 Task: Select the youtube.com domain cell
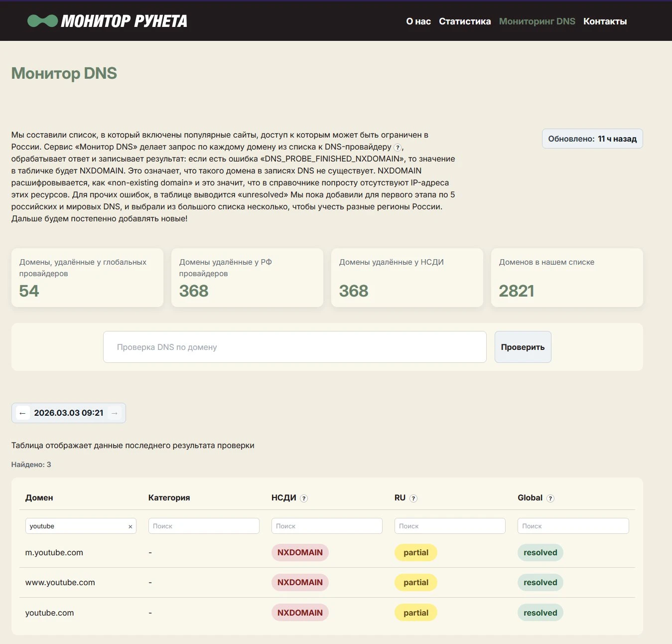tap(49, 613)
